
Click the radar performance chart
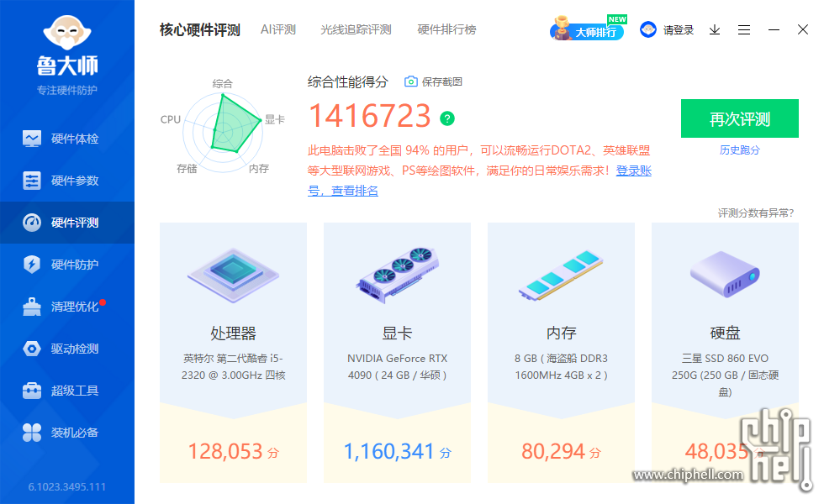[224, 133]
